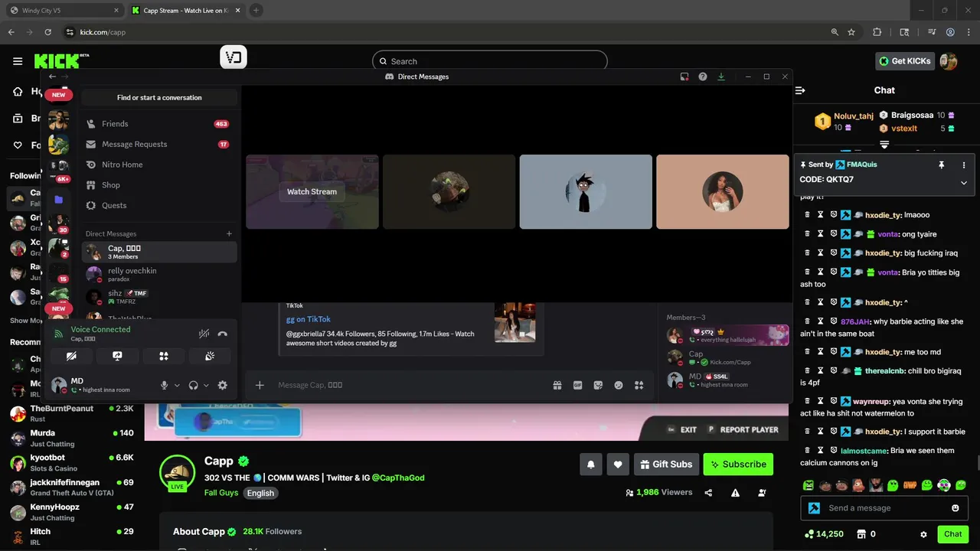Open sihz direct message
The width and height of the screenshot is (980, 551).
[159, 297]
